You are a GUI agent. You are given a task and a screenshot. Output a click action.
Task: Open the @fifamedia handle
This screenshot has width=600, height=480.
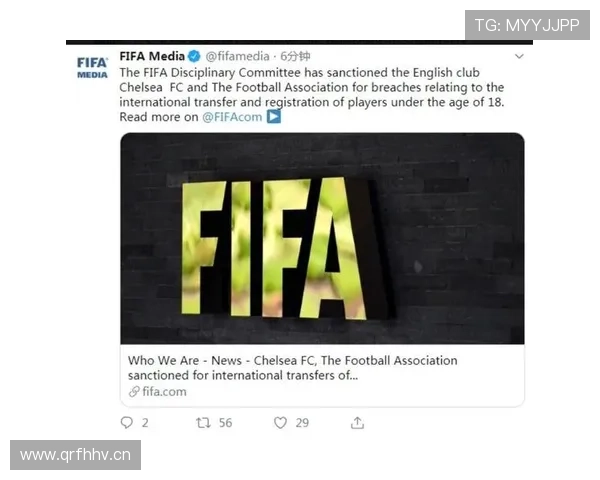pyautogui.click(x=237, y=56)
